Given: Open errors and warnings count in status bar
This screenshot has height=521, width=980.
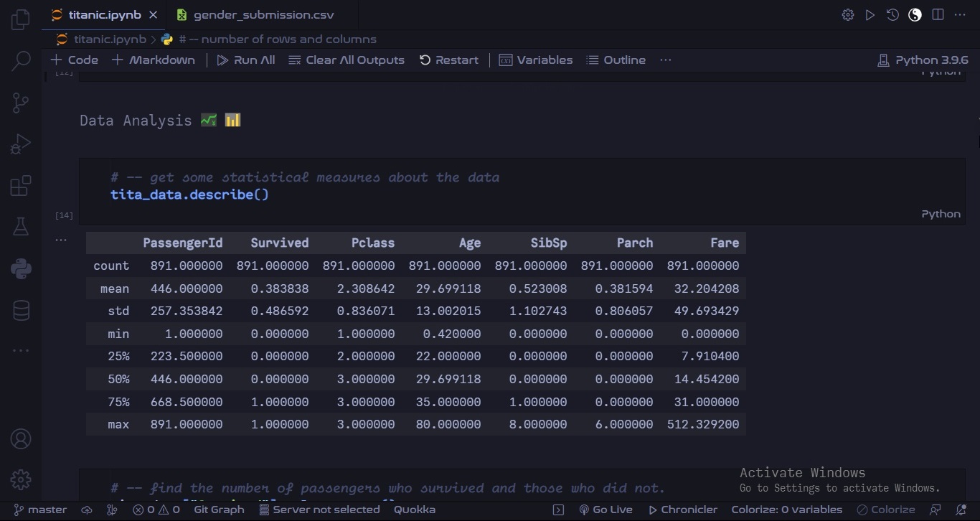Looking at the screenshot, I should [156, 510].
